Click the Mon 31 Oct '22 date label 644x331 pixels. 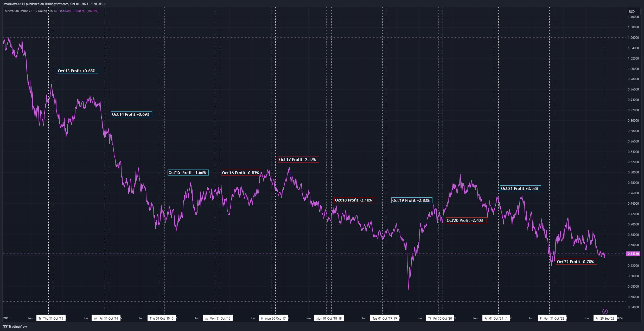pos(554,318)
